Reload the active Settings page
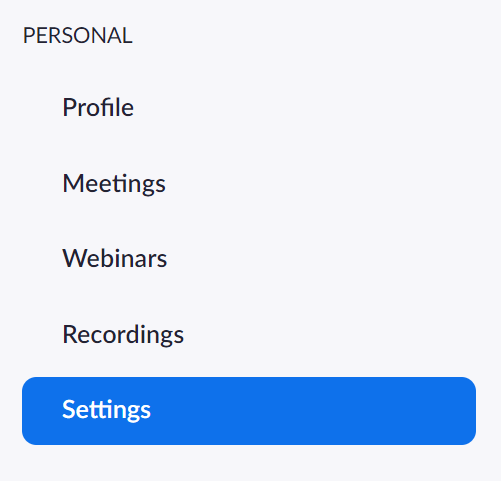501x481 pixels. pyautogui.click(x=249, y=411)
